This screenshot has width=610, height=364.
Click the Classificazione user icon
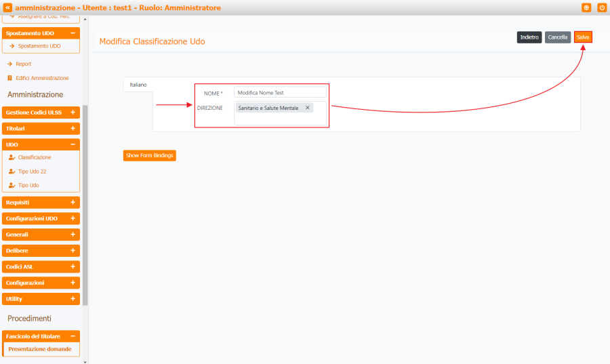[x=12, y=157]
